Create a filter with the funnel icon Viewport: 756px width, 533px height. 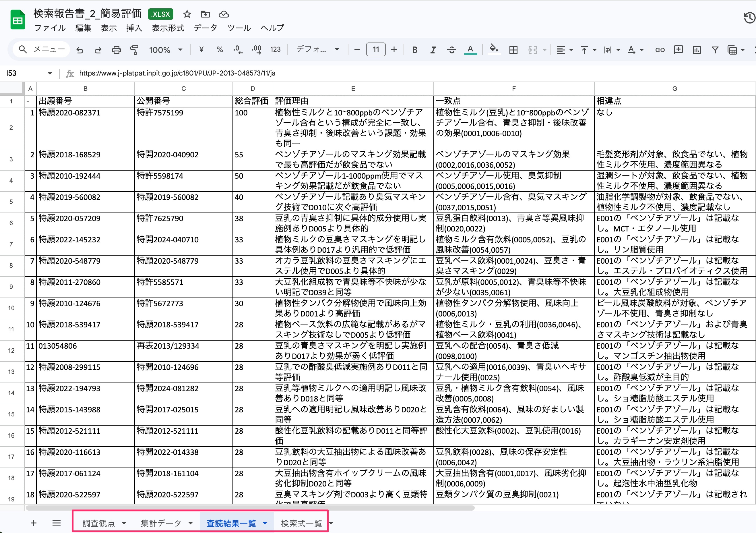tap(715, 50)
